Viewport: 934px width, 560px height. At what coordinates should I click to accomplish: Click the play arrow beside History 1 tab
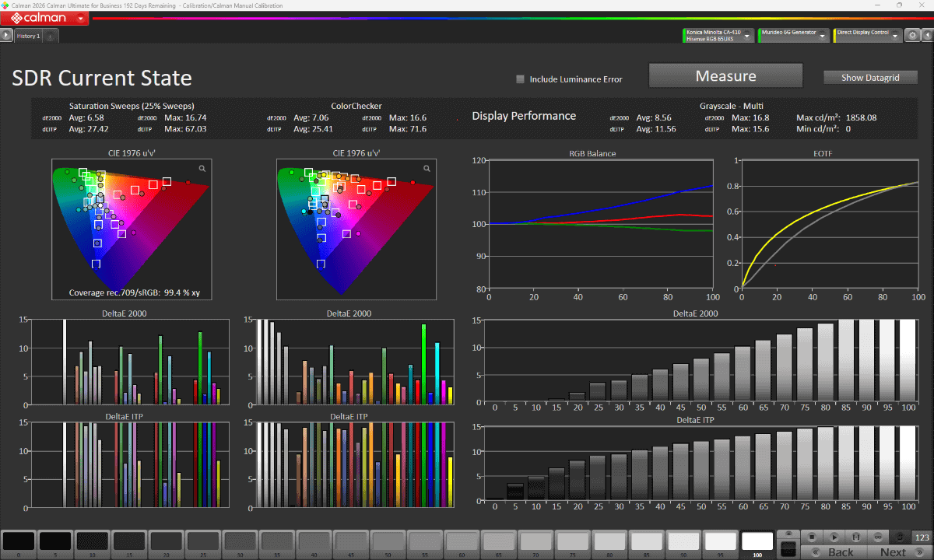click(7, 36)
